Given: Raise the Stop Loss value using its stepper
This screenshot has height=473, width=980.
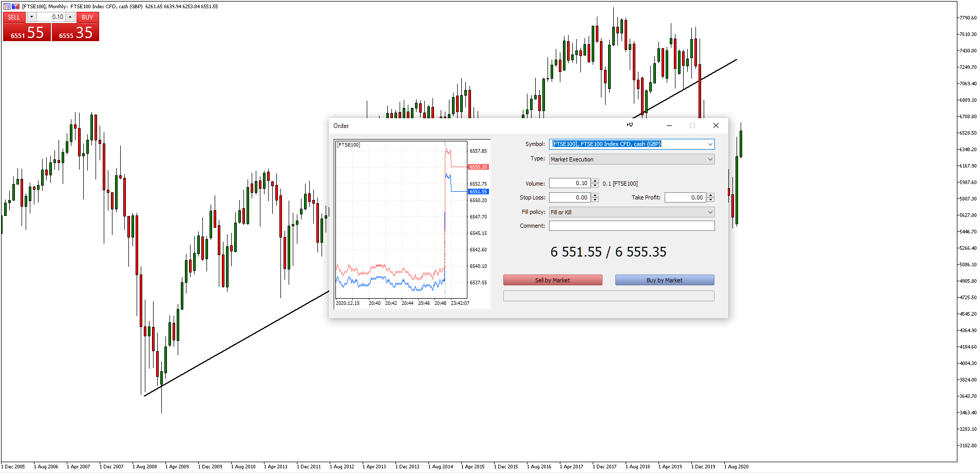Looking at the screenshot, I should point(595,195).
